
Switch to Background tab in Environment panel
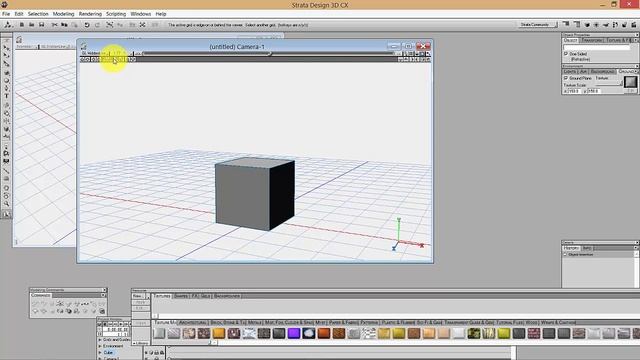coord(602,71)
